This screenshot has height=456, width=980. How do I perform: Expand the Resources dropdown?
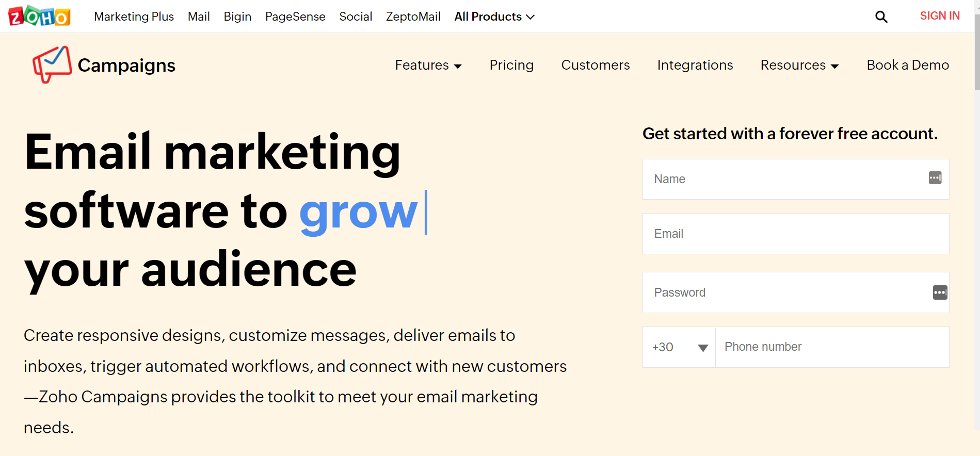[x=798, y=65]
